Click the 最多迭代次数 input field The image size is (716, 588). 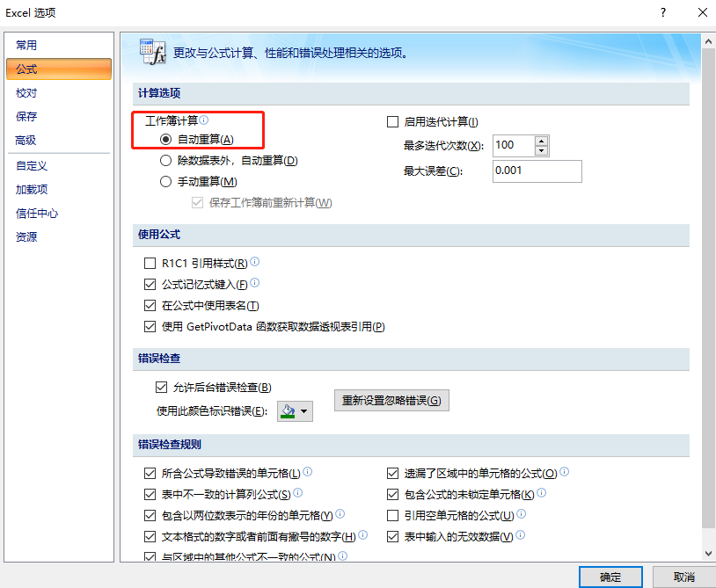pos(515,146)
